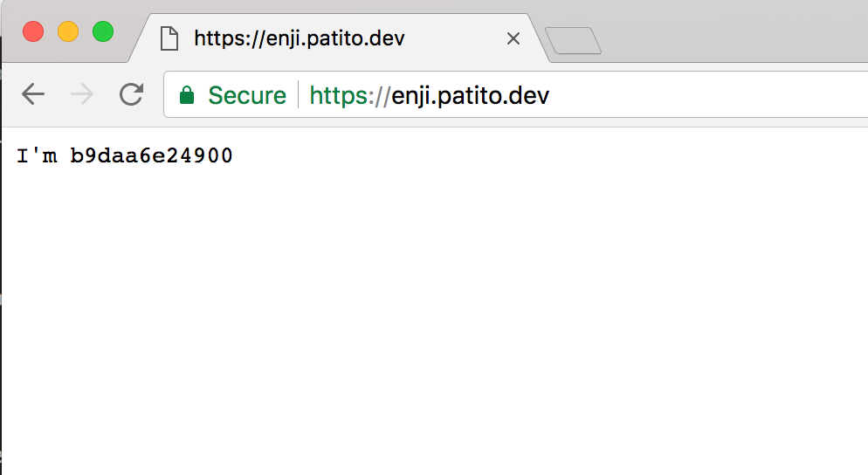Click 'enji.patito.dev' domain in address bar
Viewport: 868px width, 475px height.
pos(470,95)
